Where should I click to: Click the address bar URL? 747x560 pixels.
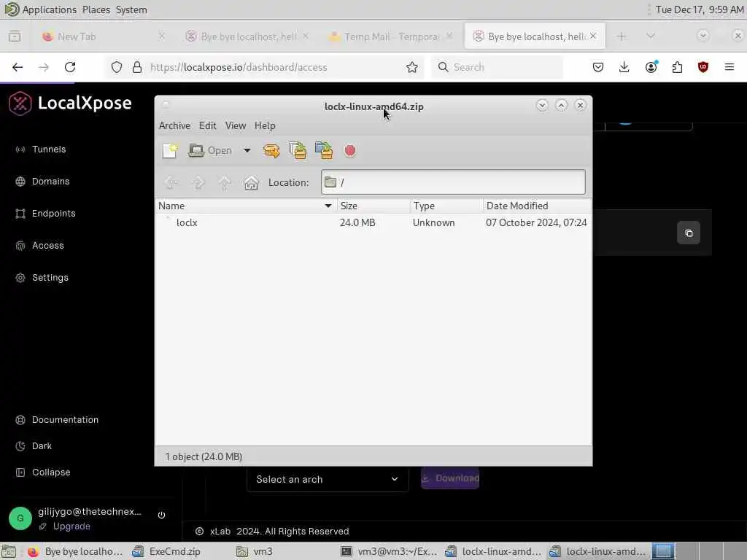(239, 67)
